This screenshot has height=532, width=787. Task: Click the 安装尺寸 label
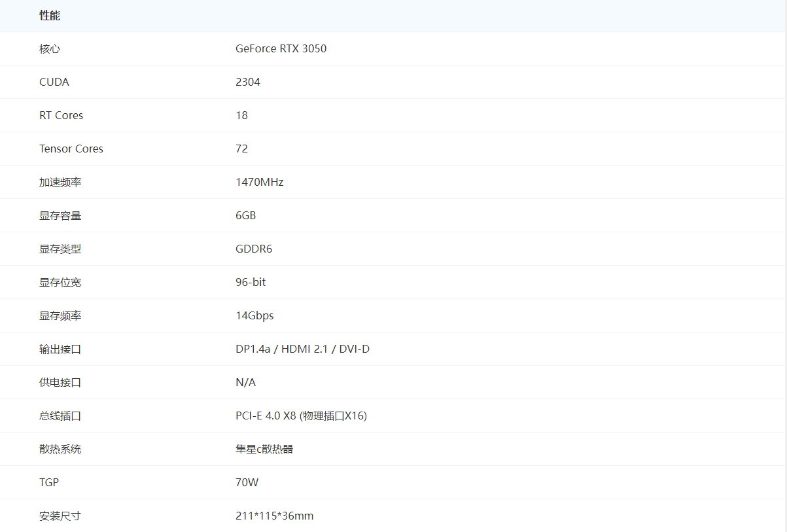click(60, 516)
